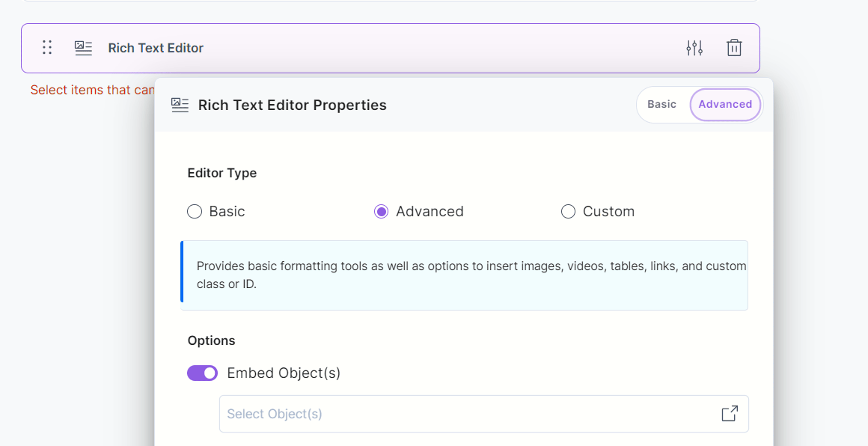Open object picker via external-link icon

click(729, 414)
